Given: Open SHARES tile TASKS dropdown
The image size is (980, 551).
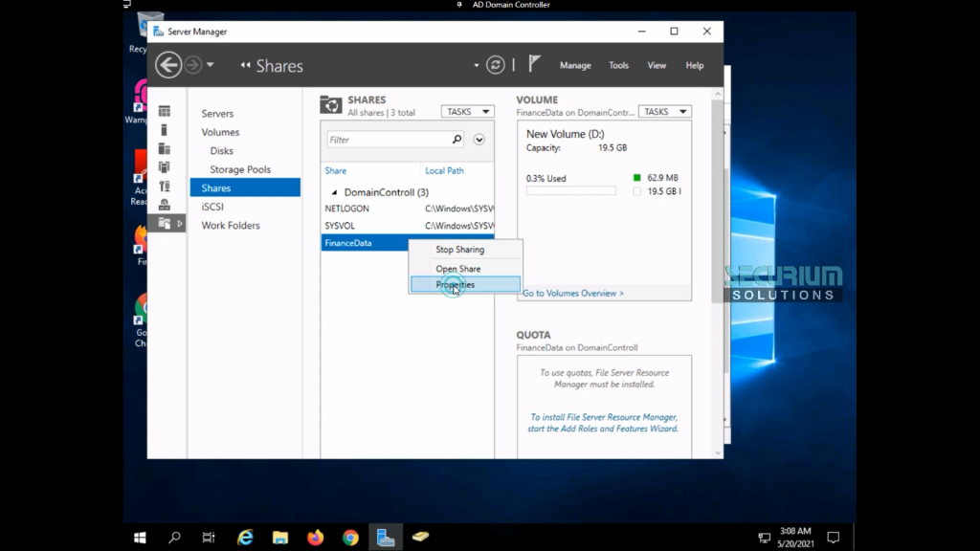Looking at the screenshot, I should [x=467, y=111].
